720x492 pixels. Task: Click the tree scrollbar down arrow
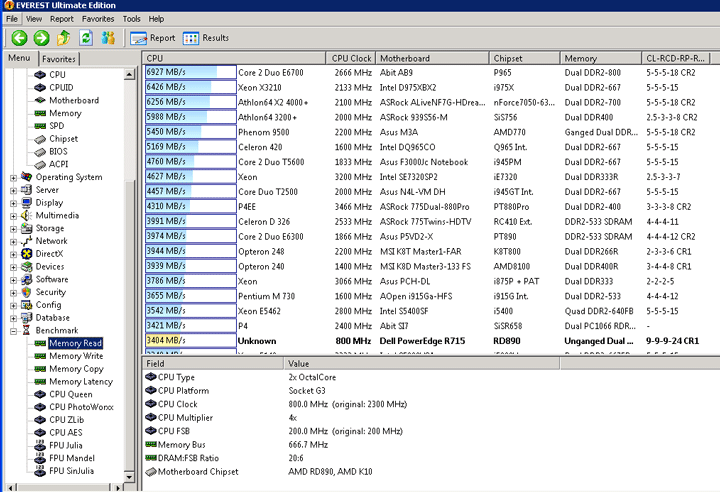[x=129, y=477]
